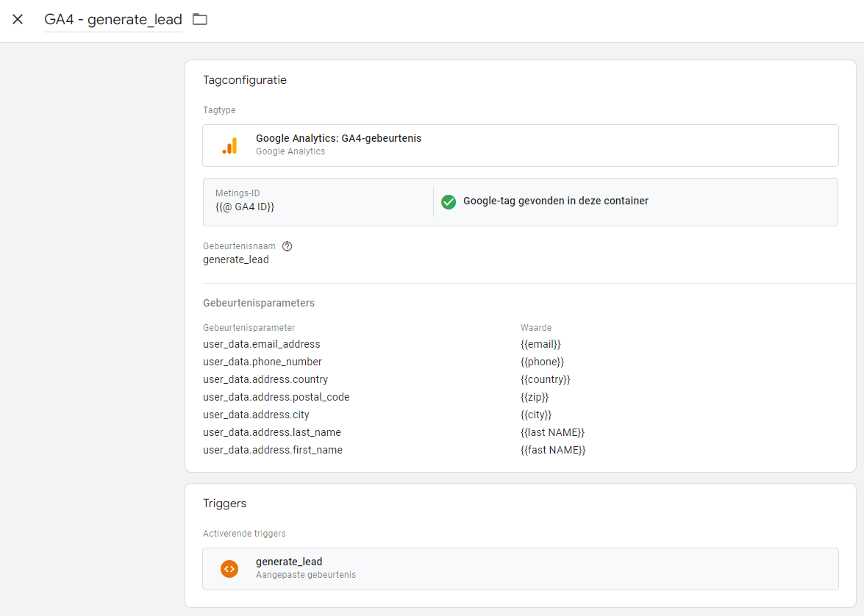
Task: Click the green checkmark for Google-tag gevonden
Action: [x=449, y=201]
